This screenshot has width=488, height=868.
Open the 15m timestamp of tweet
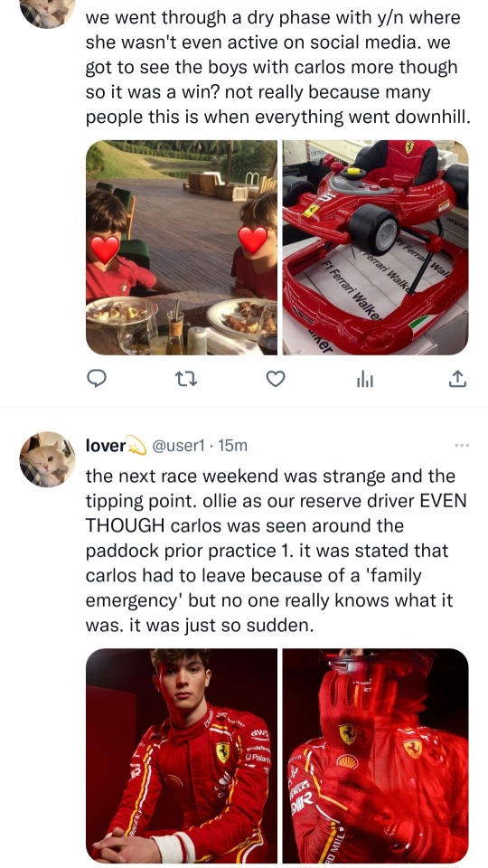pos(233,446)
